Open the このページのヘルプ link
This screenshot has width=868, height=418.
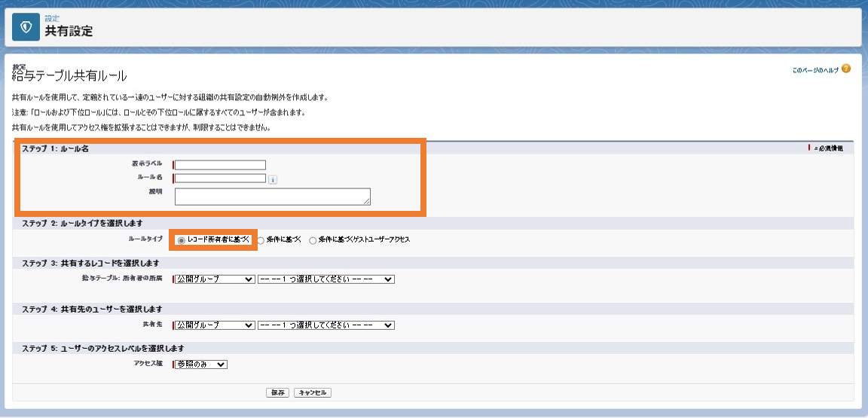815,70
